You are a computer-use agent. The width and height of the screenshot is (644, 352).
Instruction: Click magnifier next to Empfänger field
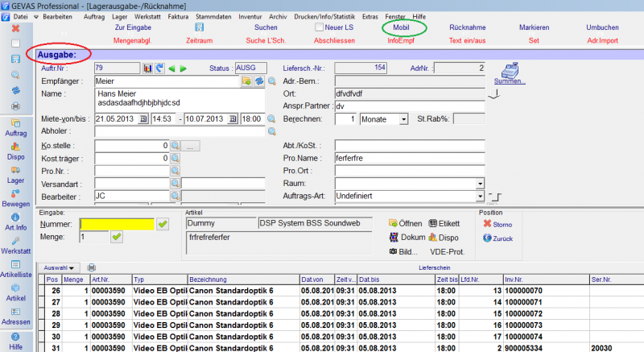[272, 81]
